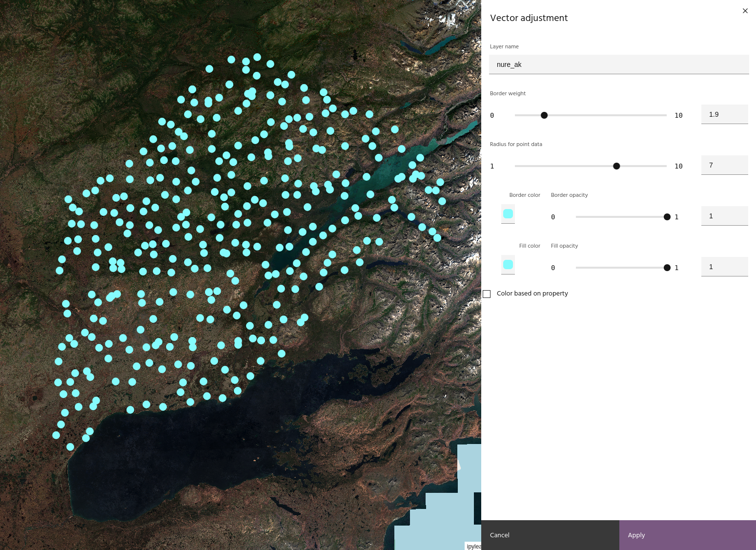Click the Border weight slider handle
Screen dimensions: 756x550
coord(544,115)
